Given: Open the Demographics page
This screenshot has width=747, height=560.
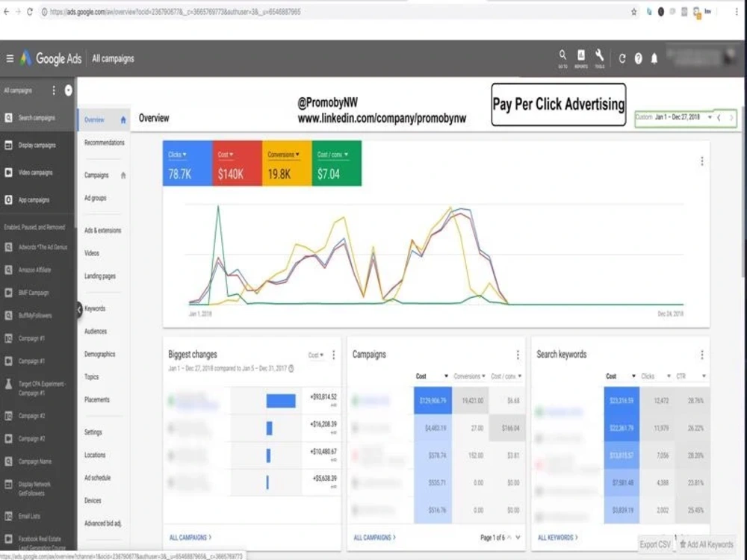Looking at the screenshot, I should 99,354.
